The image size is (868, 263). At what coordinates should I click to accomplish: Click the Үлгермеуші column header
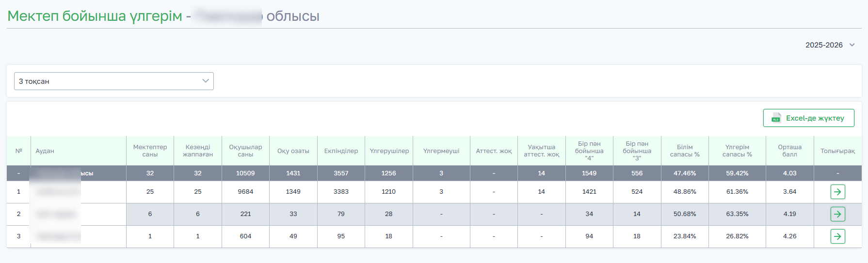(x=441, y=151)
